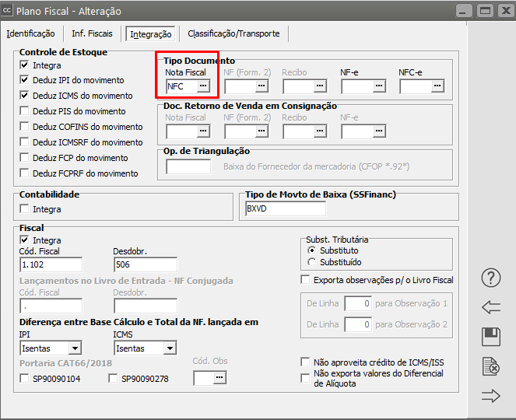Screen dimensions: 516x420
Task: Enable Deduz PIS do movimento checkbox
Action: click(x=25, y=111)
